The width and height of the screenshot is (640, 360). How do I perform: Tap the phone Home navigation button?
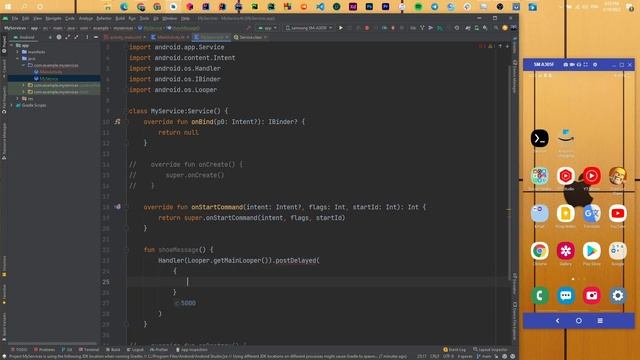578,321
